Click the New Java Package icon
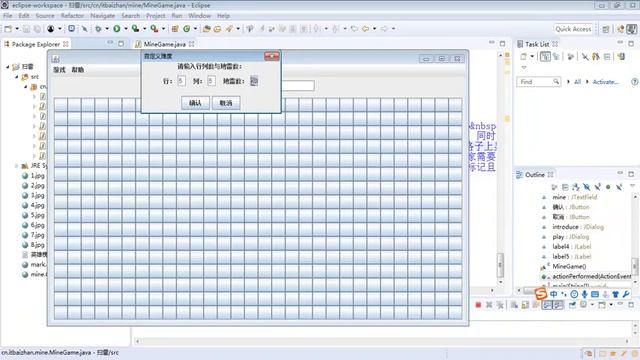 [175, 29]
